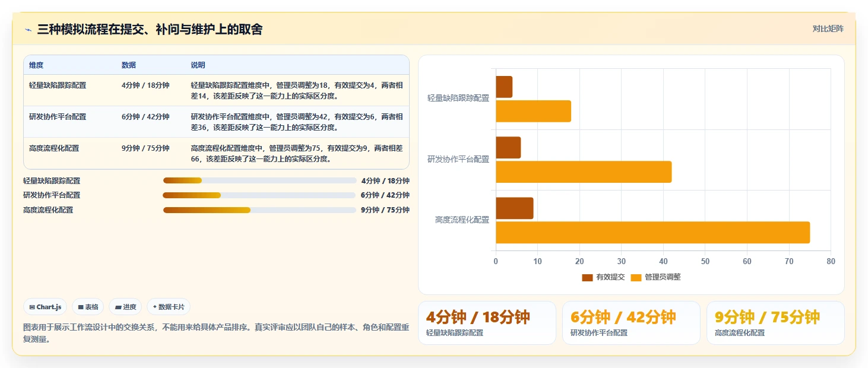Click the 高度流程化配置 chart axis label
This screenshot has width=868, height=368.
[462, 220]
